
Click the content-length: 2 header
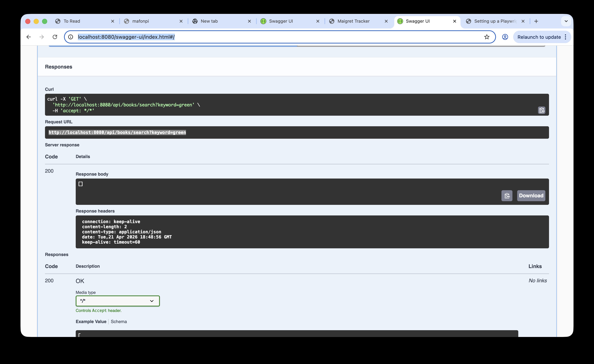[104, 227]
